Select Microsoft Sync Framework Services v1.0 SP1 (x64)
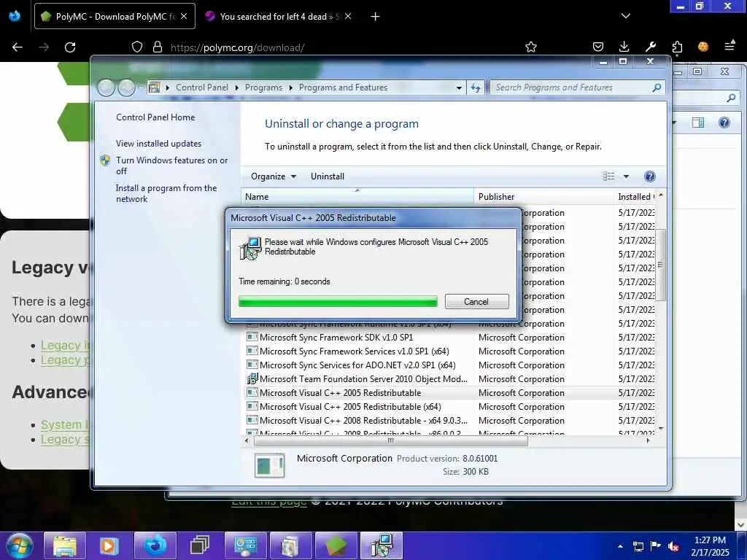Screen dimensions: 747x560 click(354, 351)
